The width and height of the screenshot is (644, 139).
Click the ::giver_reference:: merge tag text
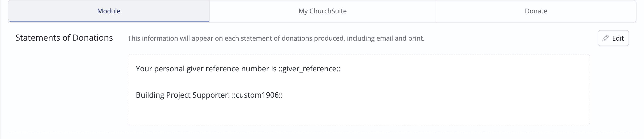(x=310, y=69)
